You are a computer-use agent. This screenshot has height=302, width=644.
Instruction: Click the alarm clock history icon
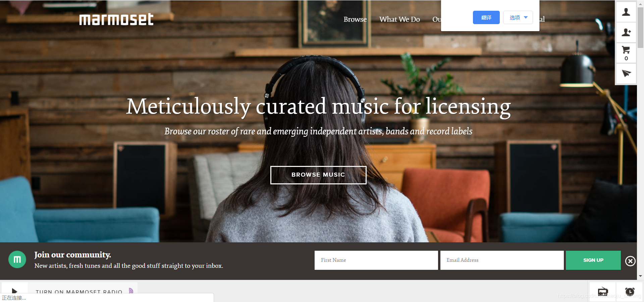pos(630,291)
